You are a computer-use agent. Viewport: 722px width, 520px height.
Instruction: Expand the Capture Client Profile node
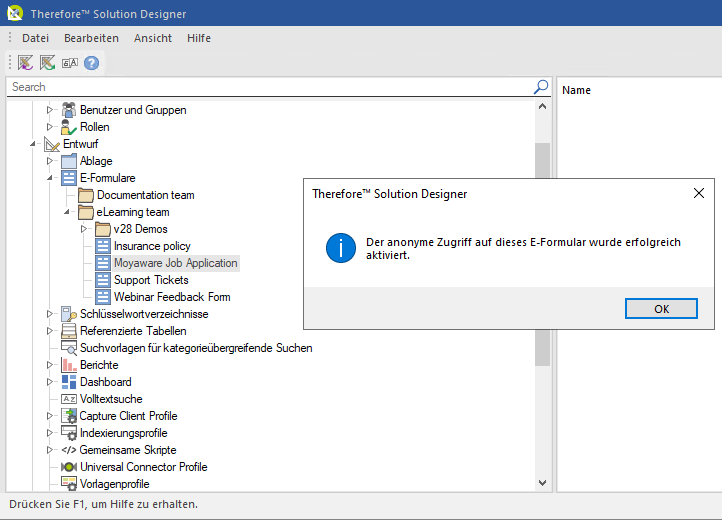tap(49, 416)
